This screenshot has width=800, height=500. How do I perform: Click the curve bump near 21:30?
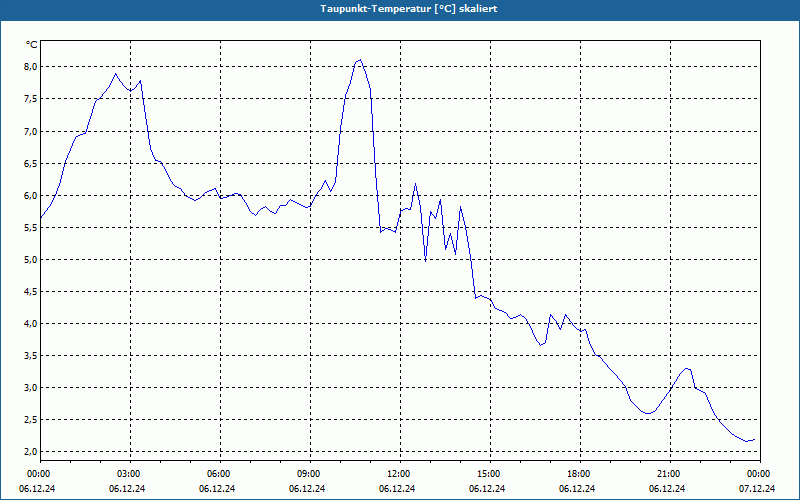687,368
